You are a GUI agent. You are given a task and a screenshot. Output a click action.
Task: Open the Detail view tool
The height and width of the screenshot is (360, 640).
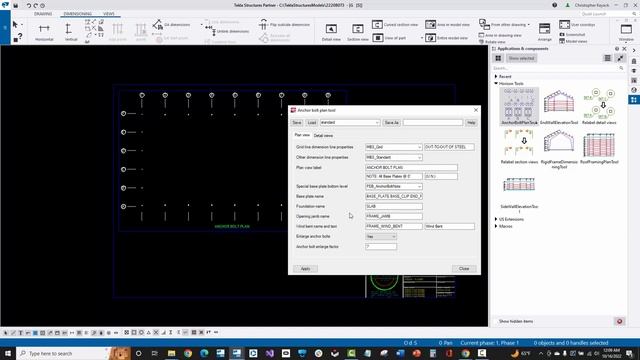coord(331,32)
